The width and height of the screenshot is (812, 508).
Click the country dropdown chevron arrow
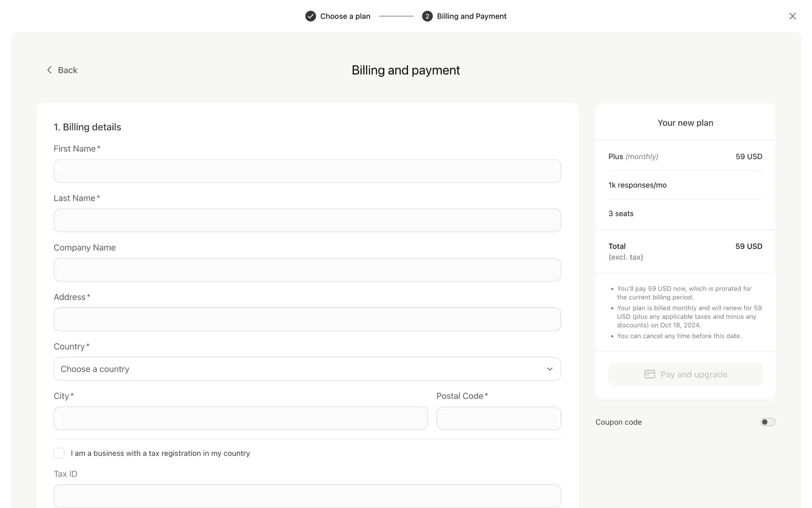[549, 369]
